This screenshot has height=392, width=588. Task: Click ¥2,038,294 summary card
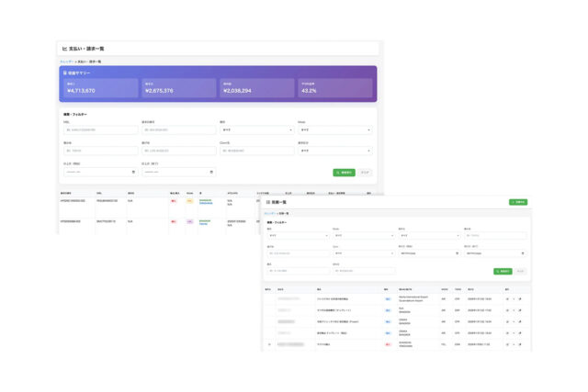(x=257, y=88)
